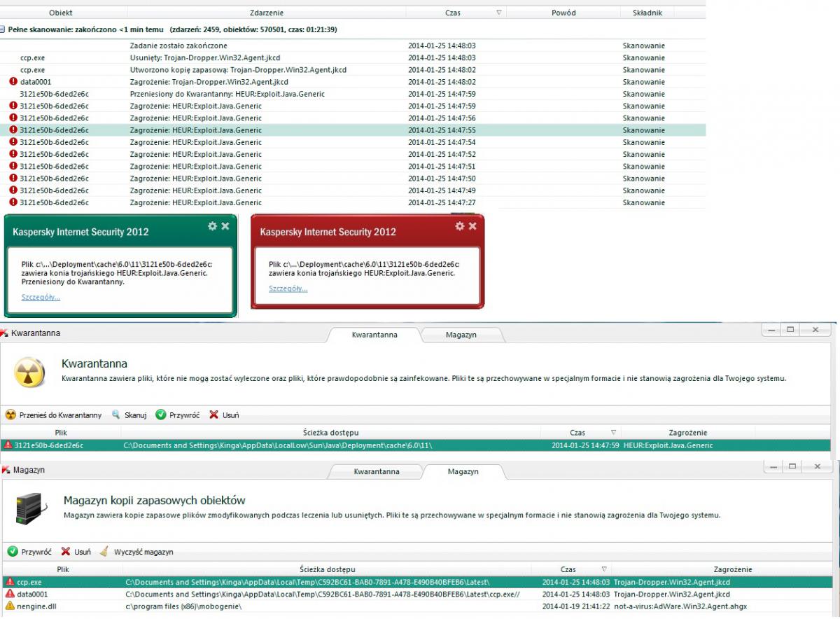Click alert icon on the 14:47:56 threat row
Screen dimensions: 840x619
[13, 118]
